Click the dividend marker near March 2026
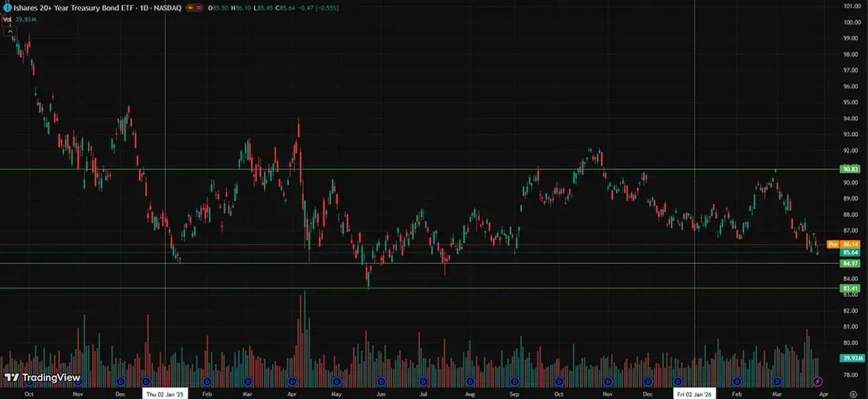This screenshot has height=399, width=868. click(777, 381)
